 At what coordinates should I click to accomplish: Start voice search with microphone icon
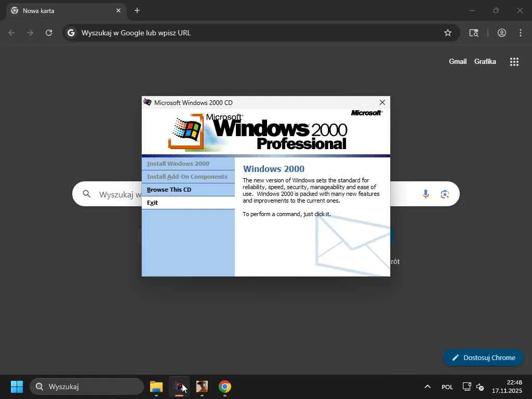(425, 194)
